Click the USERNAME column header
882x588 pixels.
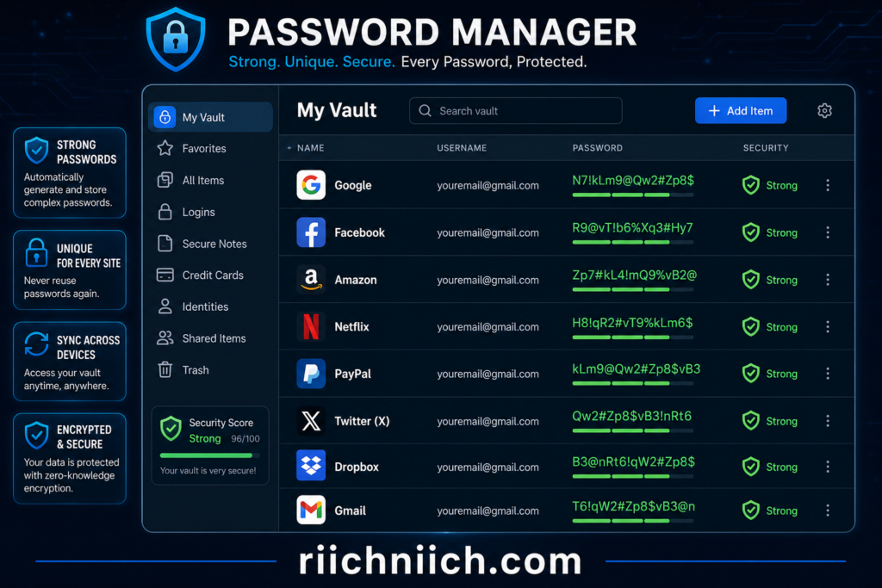[462, 148]
